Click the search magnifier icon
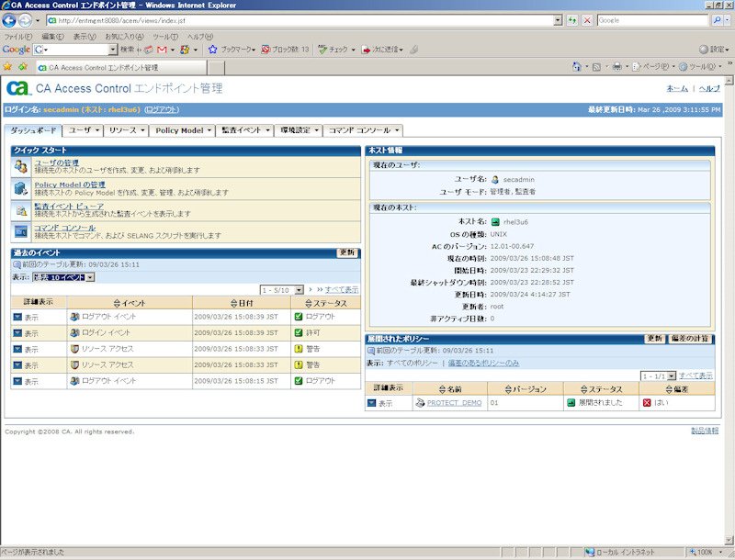 click(x=717, y=20)
